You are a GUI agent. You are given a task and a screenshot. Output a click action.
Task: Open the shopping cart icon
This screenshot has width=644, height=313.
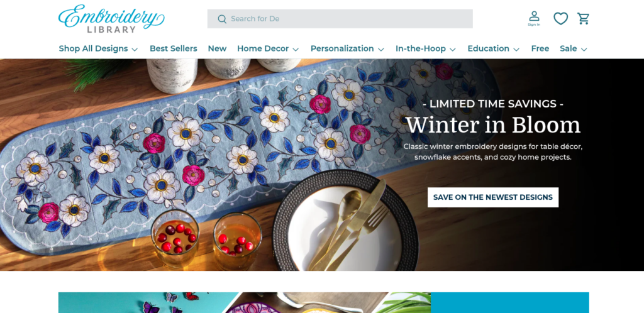583,18
